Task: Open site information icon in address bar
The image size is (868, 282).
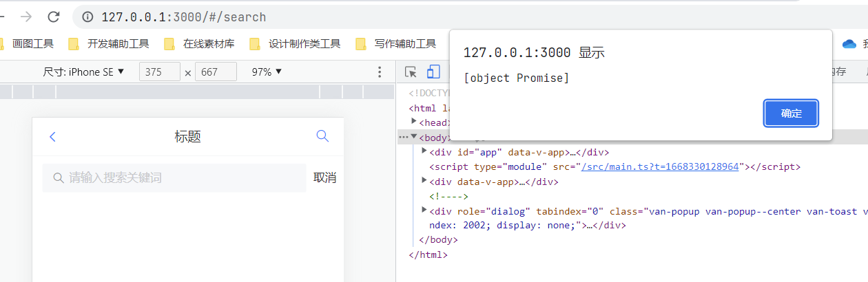Action: pyautogui.click(x=87, y=17)
